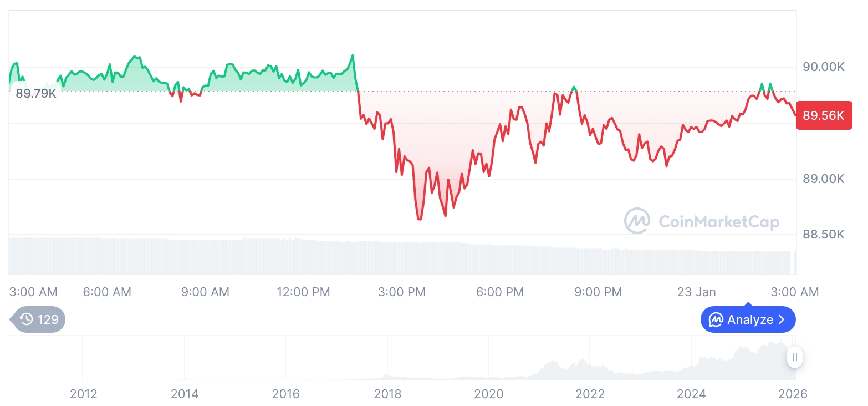Click the 90.00K price axis label
Viewport: 868px width, 406px height.
coord(824,67)
